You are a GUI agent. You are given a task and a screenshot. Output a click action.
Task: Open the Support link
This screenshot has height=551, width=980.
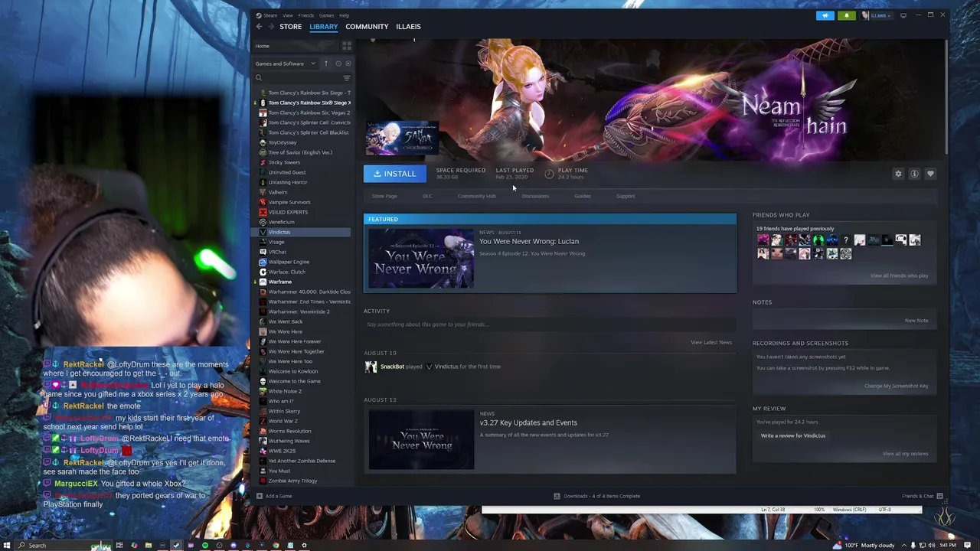626,196
